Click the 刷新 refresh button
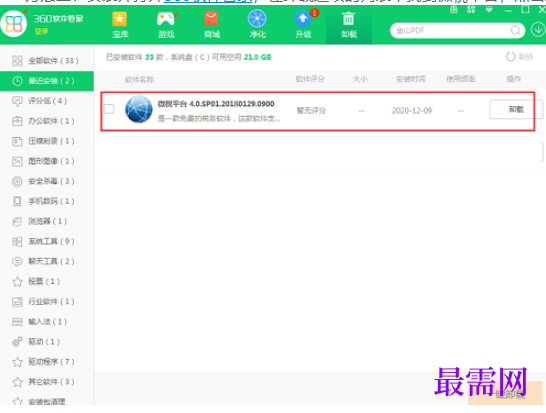This screenshot has height=413, width=546. tap(519, 57)
